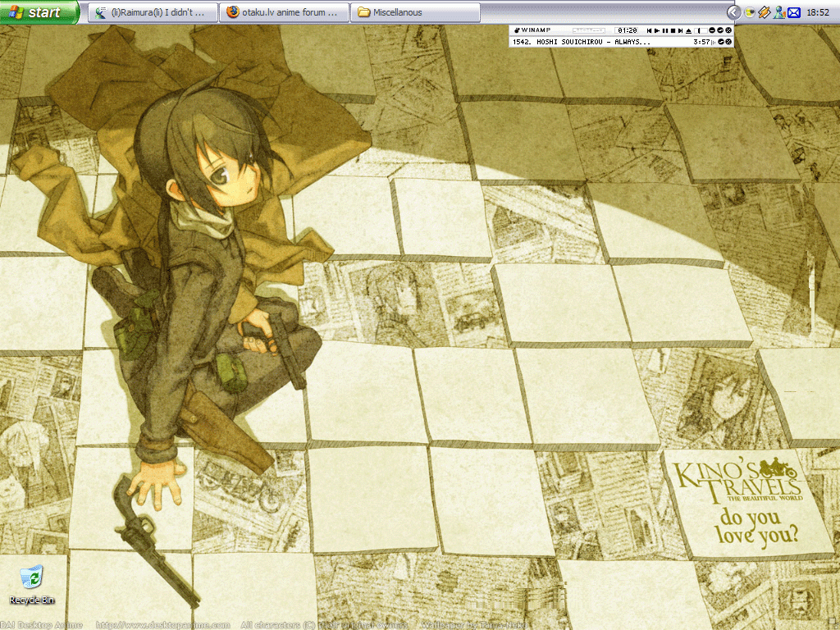
Task: Select the Recycle Bin desktop icon
Action: (32, 584)
